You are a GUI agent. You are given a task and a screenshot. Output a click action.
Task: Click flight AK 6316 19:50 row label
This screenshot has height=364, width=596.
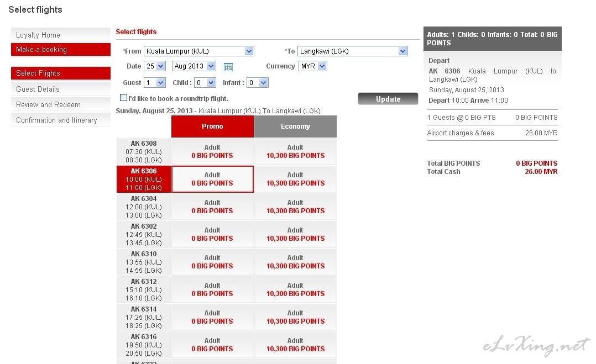point(144,345)
